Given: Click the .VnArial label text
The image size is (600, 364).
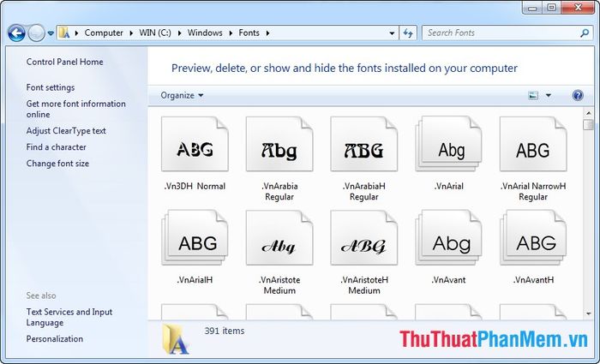Looking at the screenshot, I should coord(449,187).
